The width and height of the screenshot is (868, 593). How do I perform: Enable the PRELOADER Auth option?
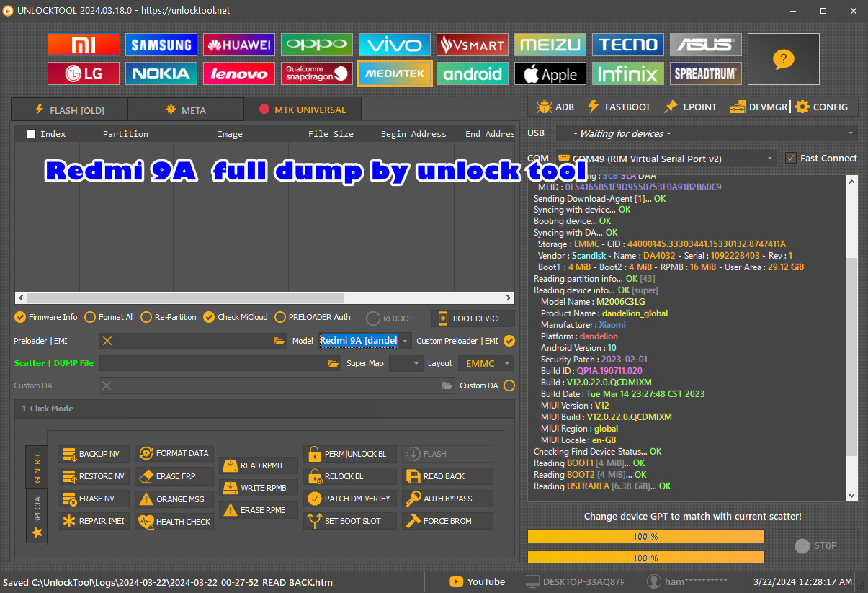point(313,317)
